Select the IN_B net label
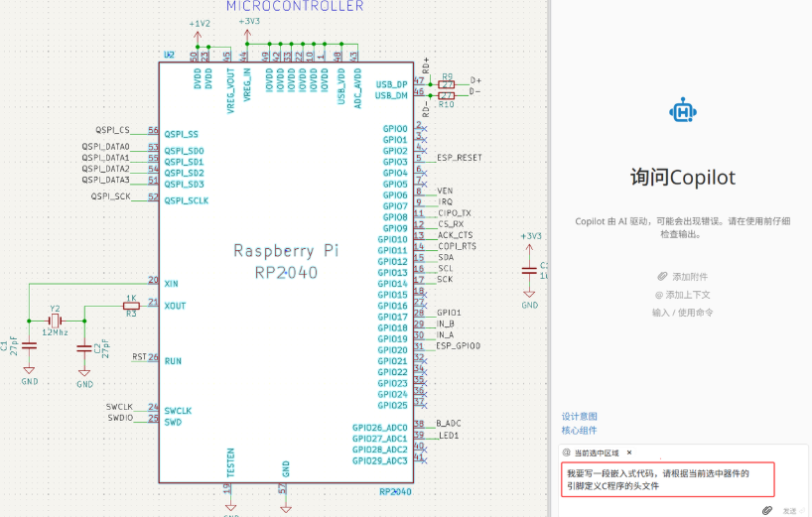The height and width of the screenshot is (517, 812). coord(446,323)
